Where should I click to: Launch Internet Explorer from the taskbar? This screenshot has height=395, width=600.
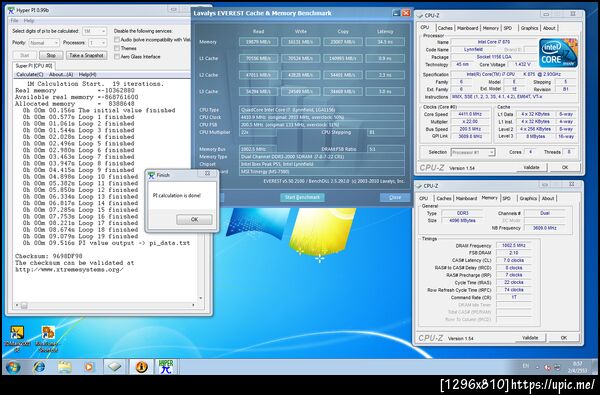[39, 367]
